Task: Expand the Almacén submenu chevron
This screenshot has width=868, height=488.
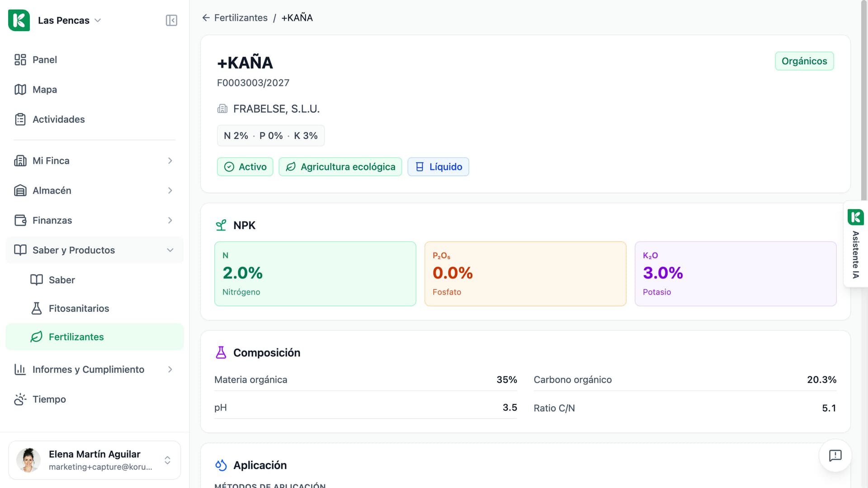Action: click(170, 191)
